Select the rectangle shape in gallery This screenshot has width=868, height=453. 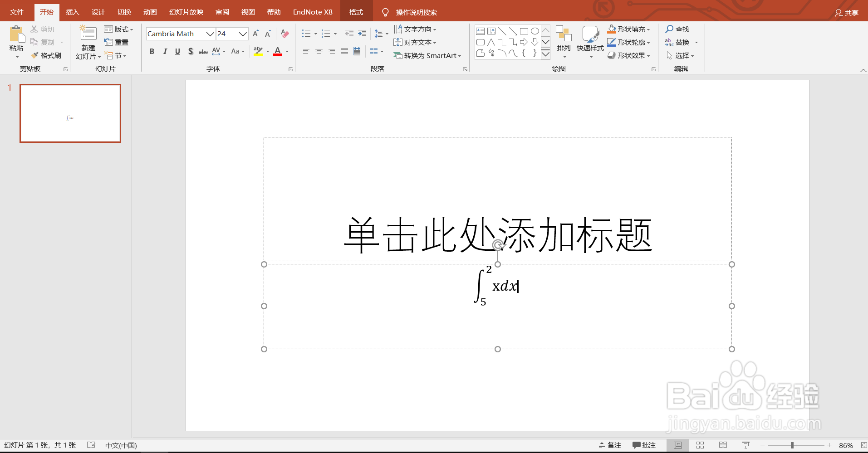(524, 31)
